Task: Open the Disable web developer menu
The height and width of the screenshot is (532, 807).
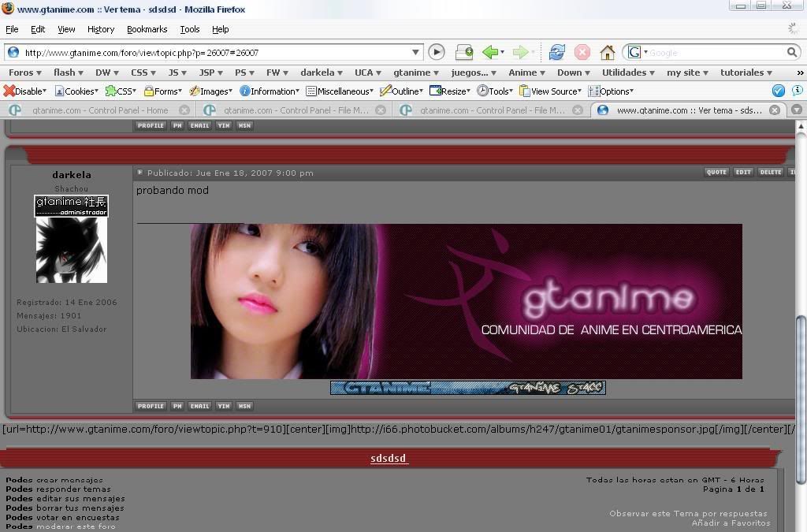Action: click(x=24, y=91)
